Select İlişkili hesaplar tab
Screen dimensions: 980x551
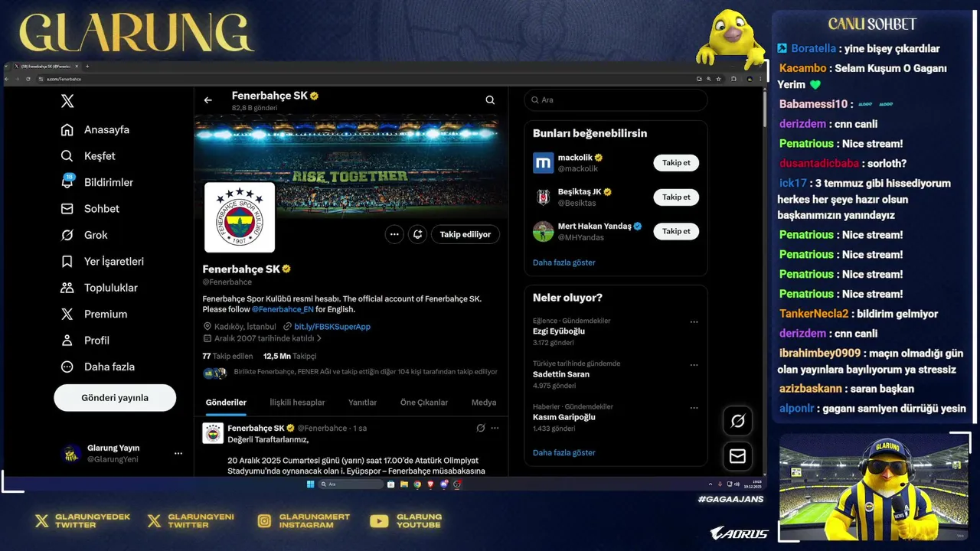297,403
